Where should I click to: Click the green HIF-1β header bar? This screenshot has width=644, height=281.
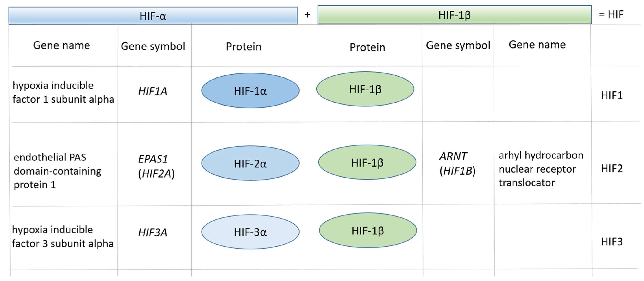click(454, 15)
